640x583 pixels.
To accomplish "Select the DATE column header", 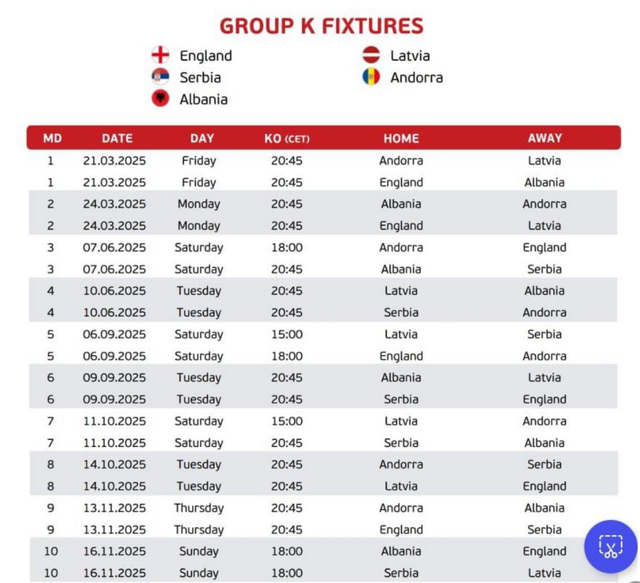I will coord(117,138).
